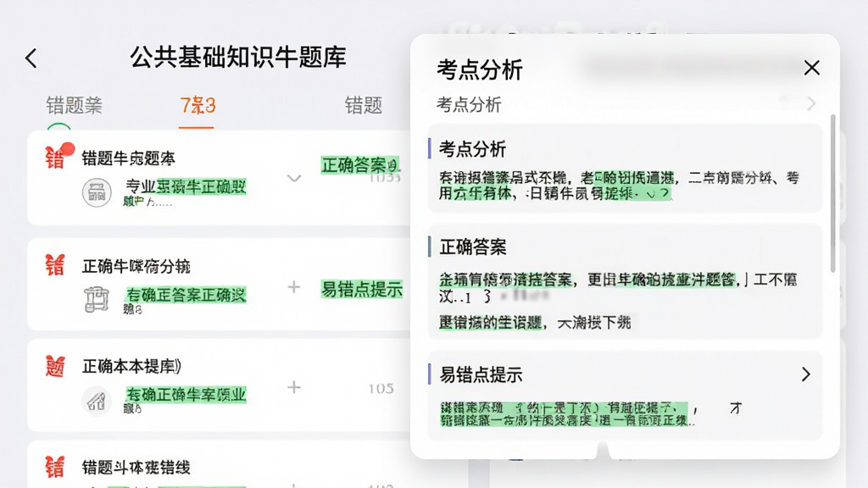Expand the down chevron in the top list card
868x488 pixels.
click(294, 178)
